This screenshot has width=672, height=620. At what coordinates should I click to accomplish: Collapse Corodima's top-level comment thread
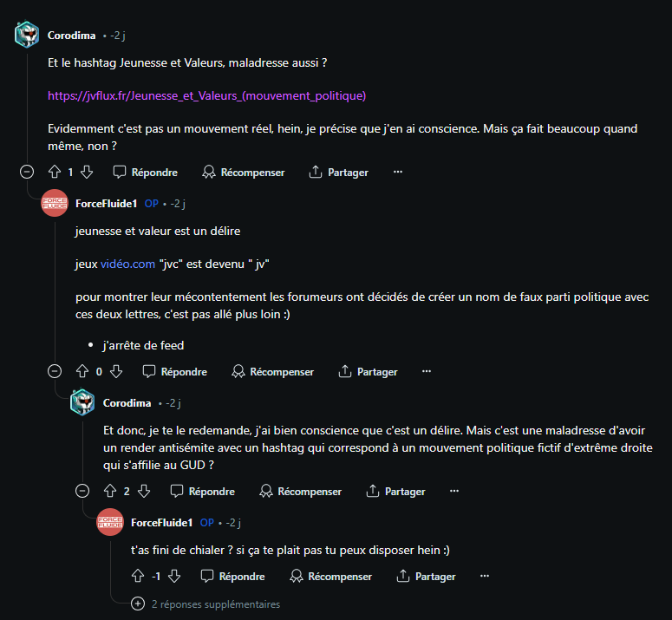tap(27, 172)
